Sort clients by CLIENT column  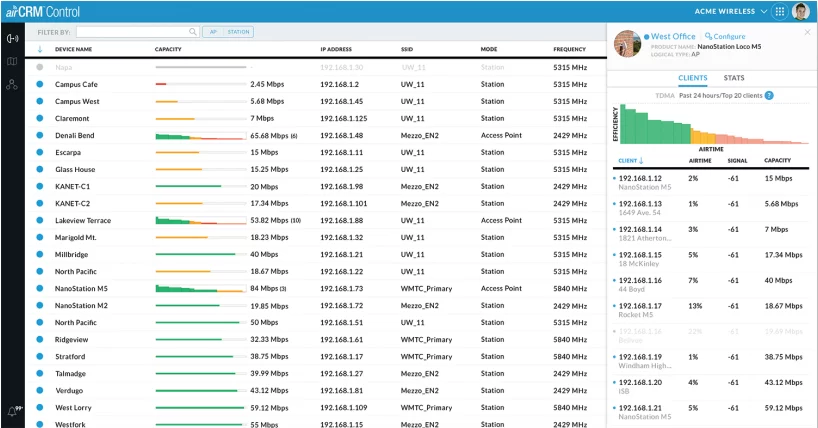(631, 161)
